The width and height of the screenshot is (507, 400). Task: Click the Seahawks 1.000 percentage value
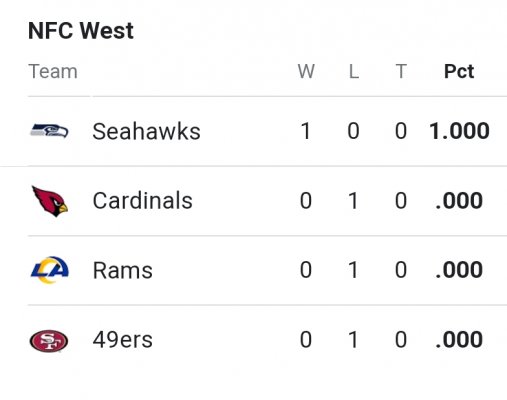coord(459,131)
